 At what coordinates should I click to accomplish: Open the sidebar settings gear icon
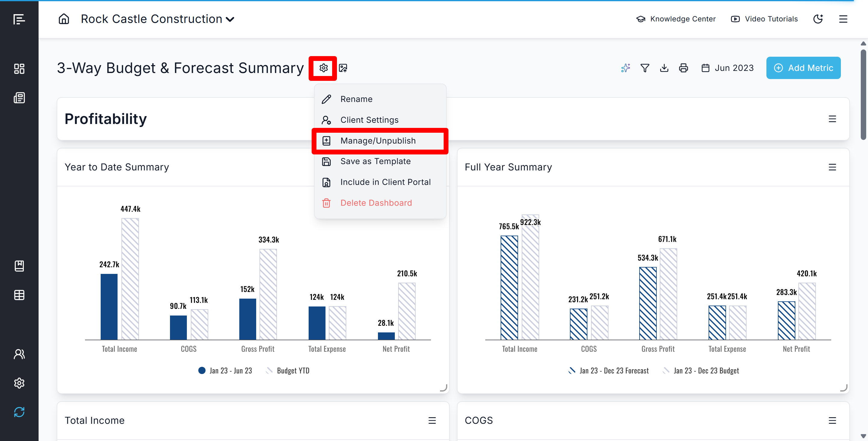(19, 383)
